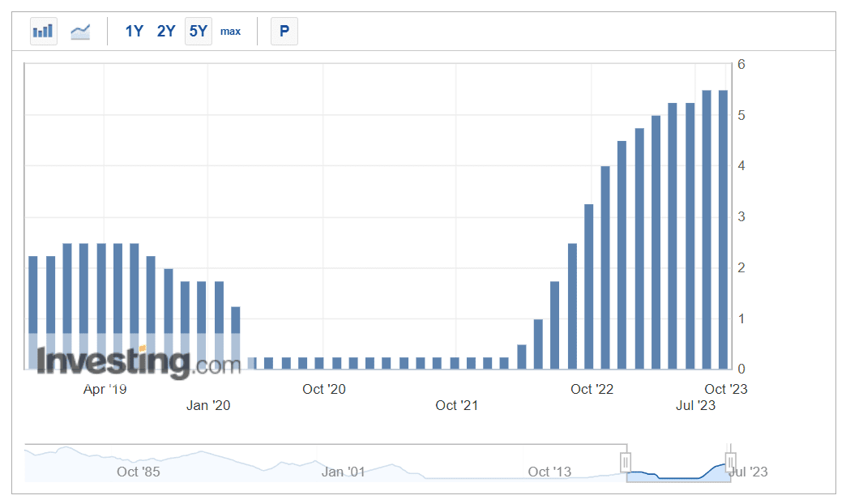Click the Investing.com watermark logo

(x=138, y=362)
